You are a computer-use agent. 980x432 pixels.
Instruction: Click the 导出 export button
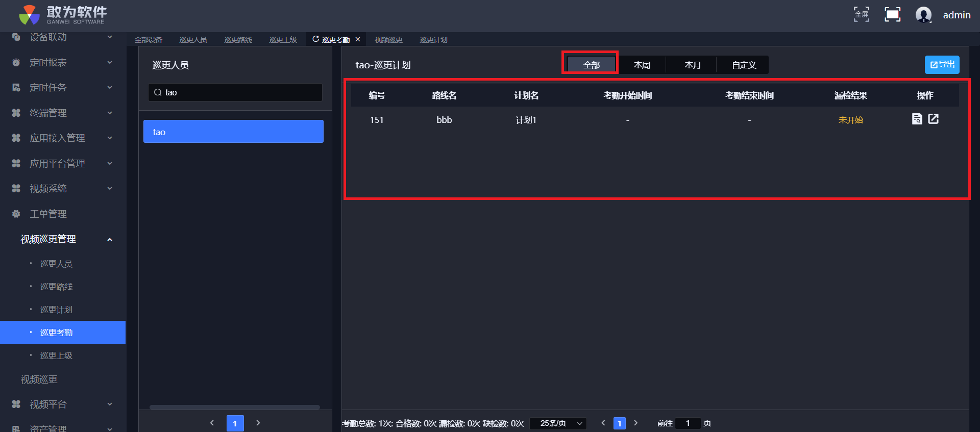click(x=942, y=65)
